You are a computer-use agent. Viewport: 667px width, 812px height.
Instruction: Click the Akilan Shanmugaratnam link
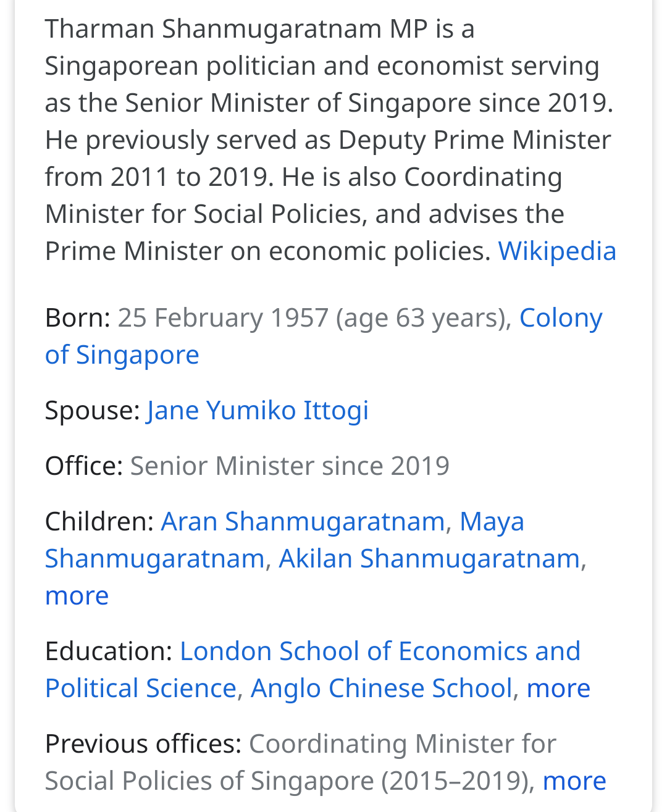click(429, 559)
